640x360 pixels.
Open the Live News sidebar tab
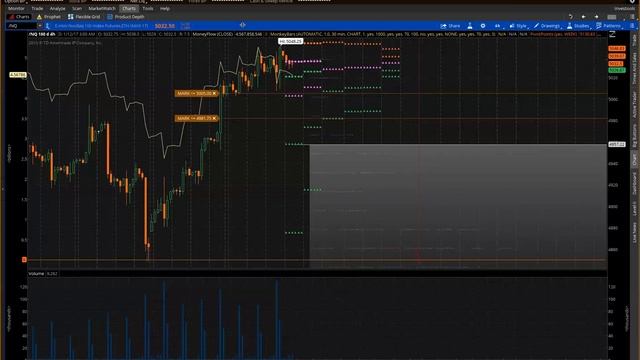(x=634, y=232)
